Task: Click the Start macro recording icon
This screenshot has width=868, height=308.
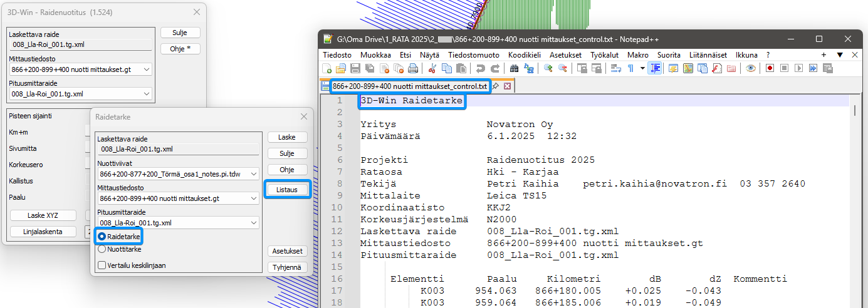Action: [x=768, y=68]
